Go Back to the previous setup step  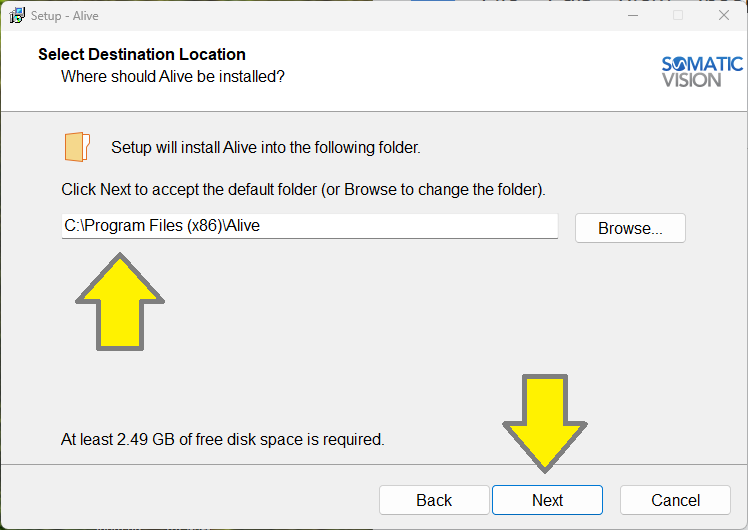(x=434, y=500)
